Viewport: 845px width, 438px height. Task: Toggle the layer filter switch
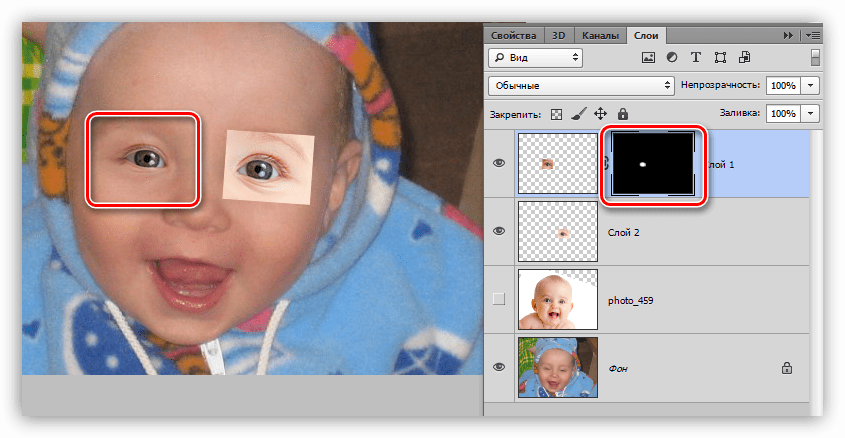(815, 57)
